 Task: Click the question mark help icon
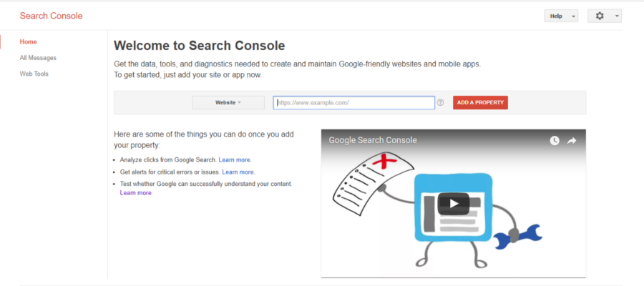440,102
